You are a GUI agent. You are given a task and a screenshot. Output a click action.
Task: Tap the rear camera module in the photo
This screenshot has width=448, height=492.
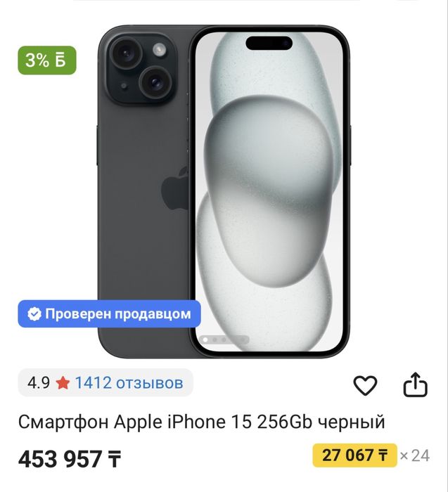(x=141, y=67)
